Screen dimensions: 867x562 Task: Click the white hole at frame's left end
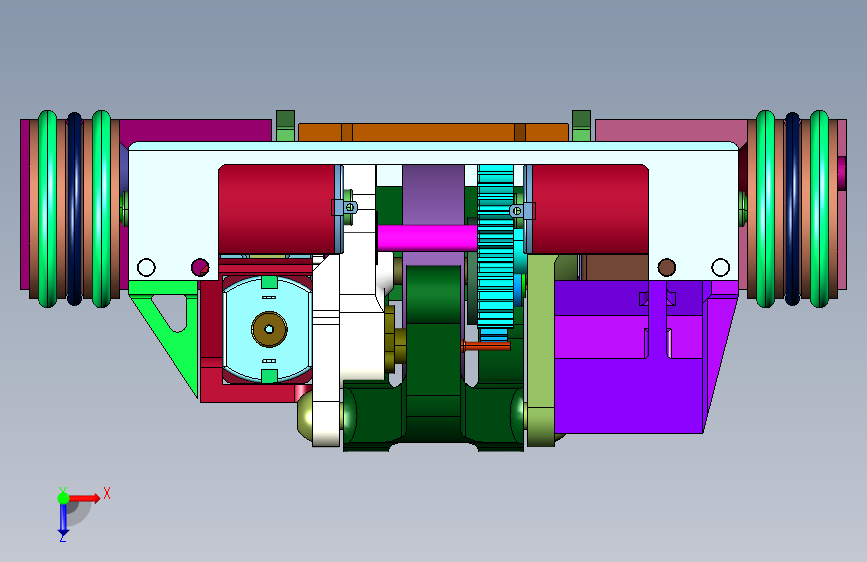[146, 267]
